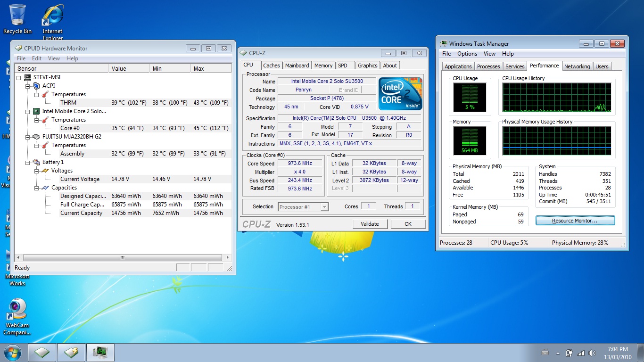
Task: Click the Show Desktop strip on taskbar
Action: [x=640, y=353]
